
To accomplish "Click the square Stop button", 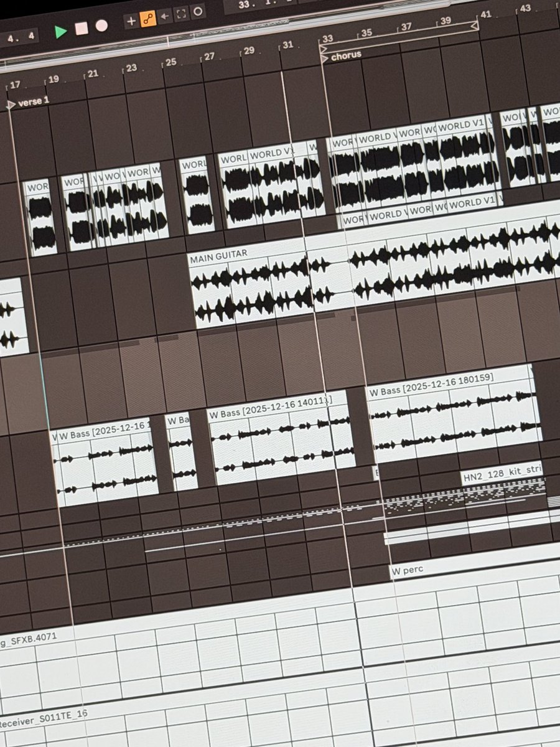I will pos(81,29).
